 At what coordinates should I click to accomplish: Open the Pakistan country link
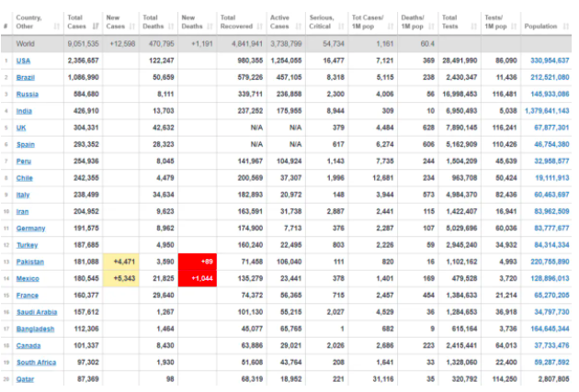click(30, 263)
